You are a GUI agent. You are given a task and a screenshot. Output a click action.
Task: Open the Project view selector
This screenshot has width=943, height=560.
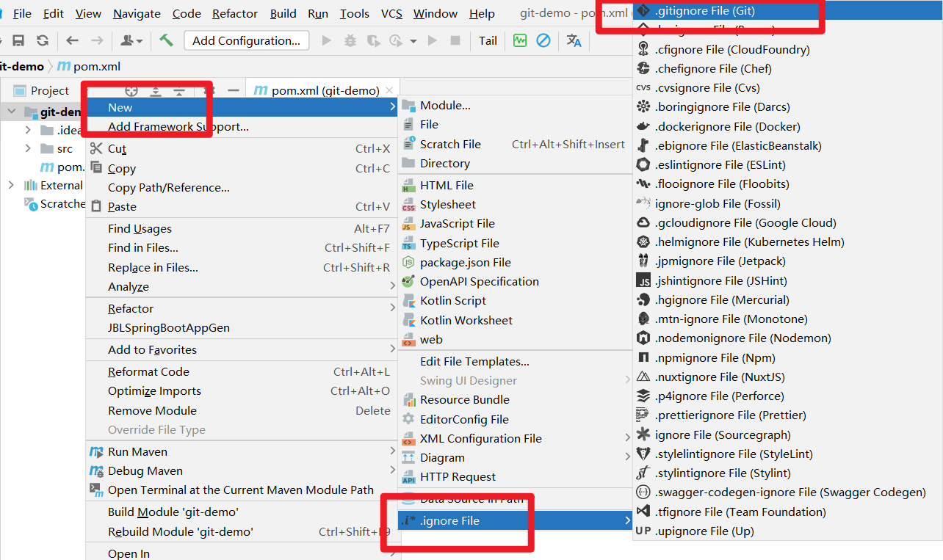pos(43,91)
